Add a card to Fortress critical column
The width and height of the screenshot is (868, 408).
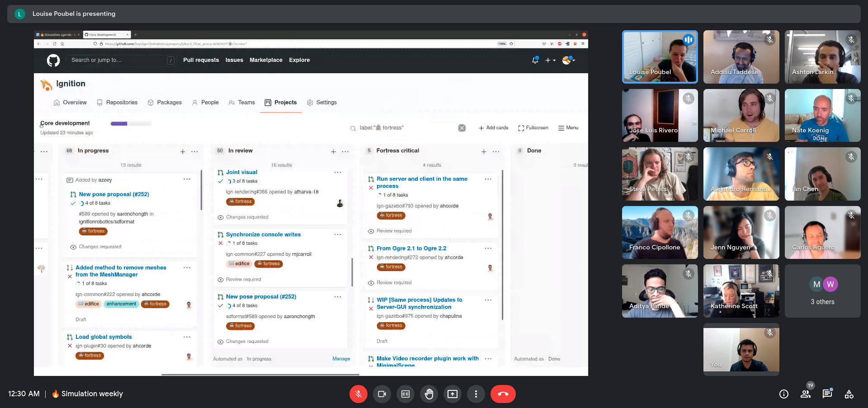click(484, 152)
